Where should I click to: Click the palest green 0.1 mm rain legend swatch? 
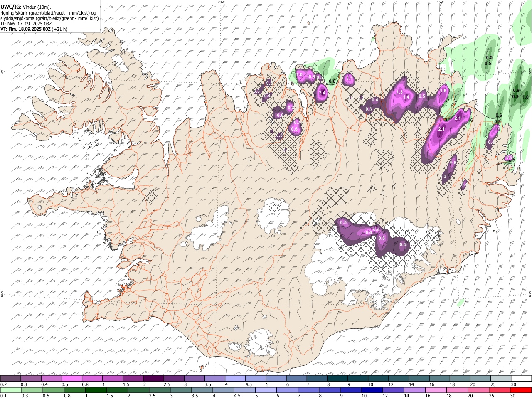coord(11,390)
